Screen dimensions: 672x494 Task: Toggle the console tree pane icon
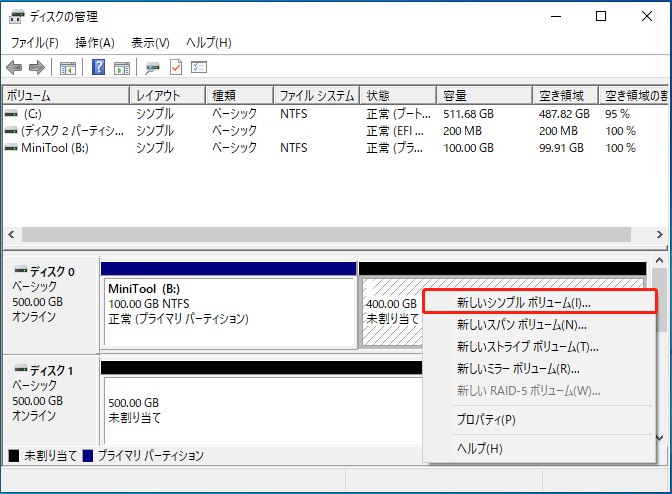pyautogui.click(x=68, y=68)
